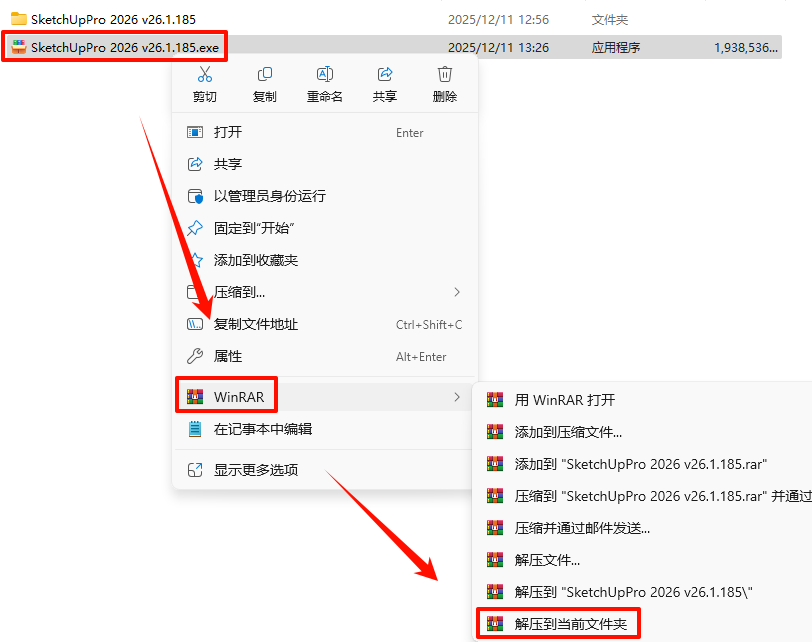
Task: Click the Properties wrench icon
Action: point(195,356)
